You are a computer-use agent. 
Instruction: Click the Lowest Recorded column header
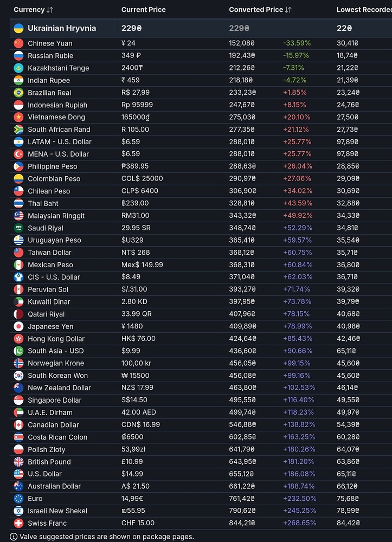pos(363,10)
